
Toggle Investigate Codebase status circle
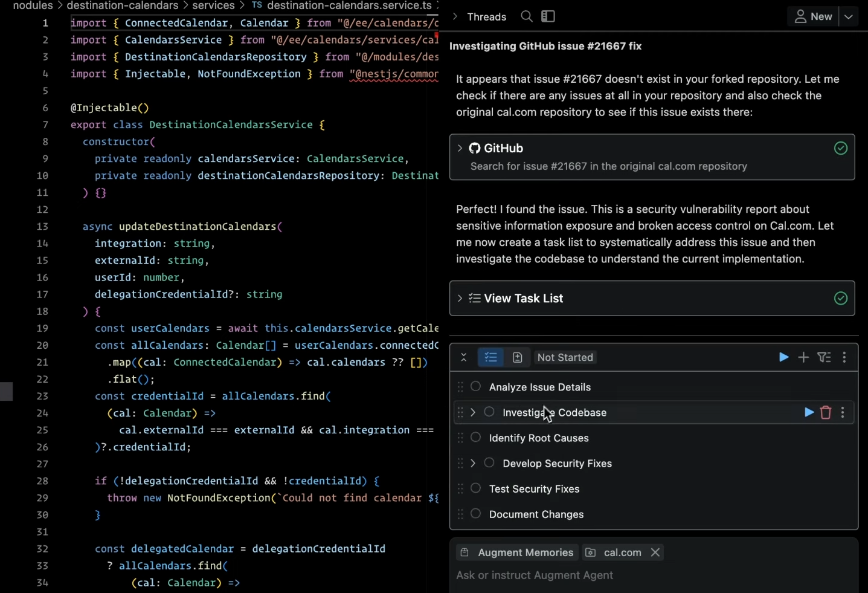[489, 412]
